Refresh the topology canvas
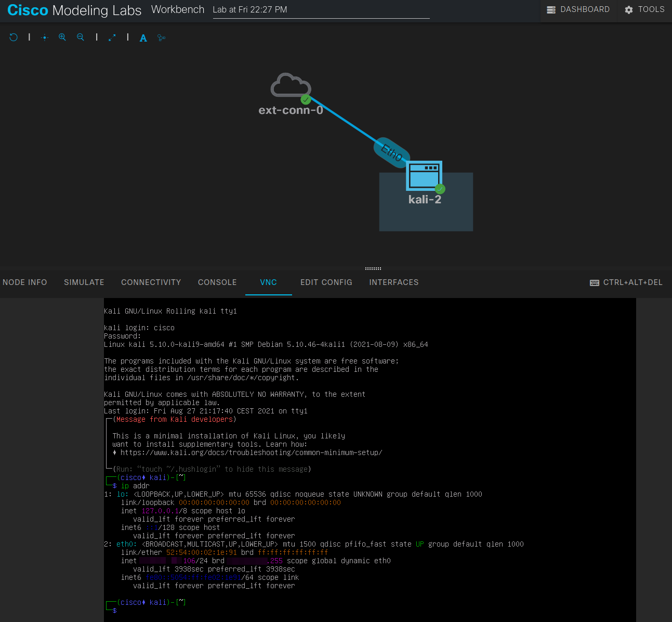Viewport: 672px width, 622px height. [x=13, y=37]
